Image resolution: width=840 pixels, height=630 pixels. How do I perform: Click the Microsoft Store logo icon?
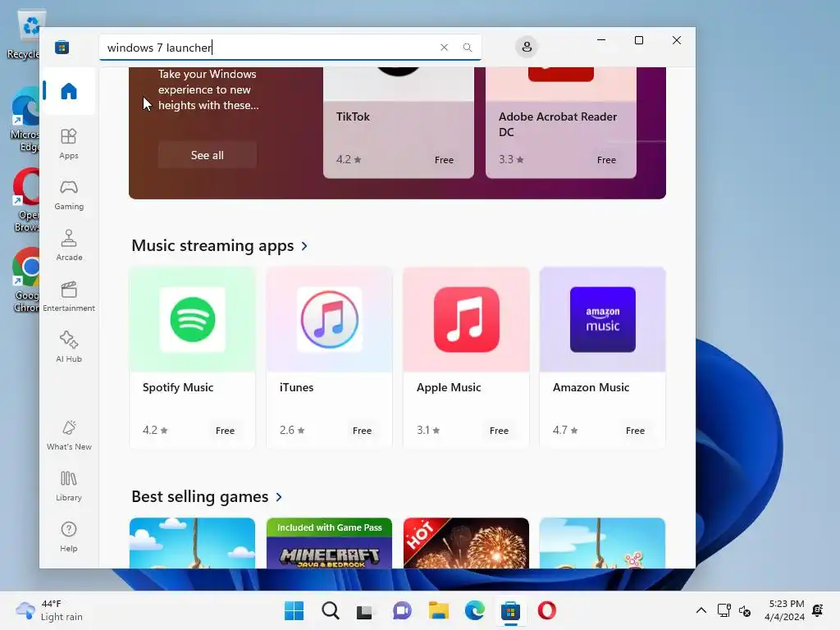click(x=62, y=47)
